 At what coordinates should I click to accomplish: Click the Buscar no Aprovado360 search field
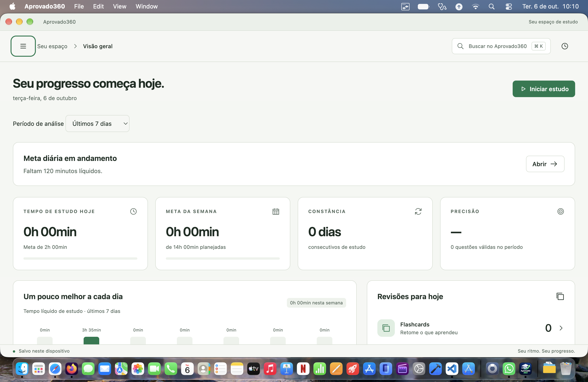501,46
